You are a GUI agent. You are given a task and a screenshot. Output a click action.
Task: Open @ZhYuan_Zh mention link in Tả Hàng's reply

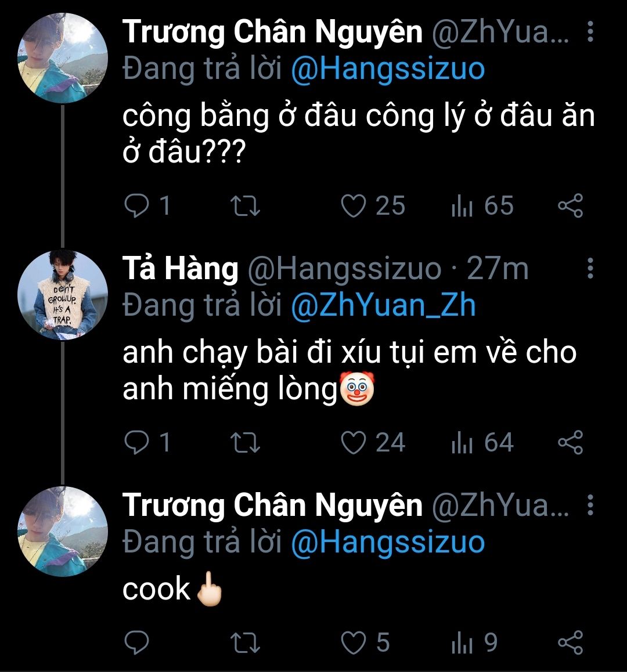click(x=383, y=306)
